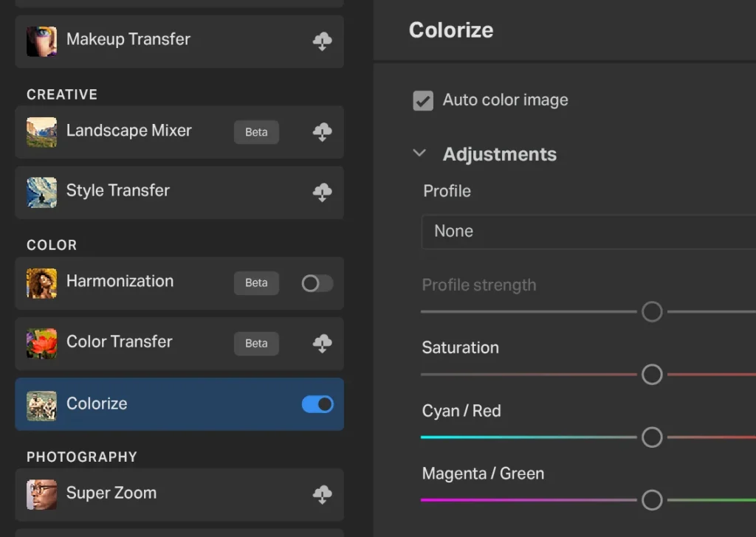Click the Colorize filter thumbnail icon
The height and width of the screenshot is (537, 756).
pyautogui.click(x=42, y=405)
